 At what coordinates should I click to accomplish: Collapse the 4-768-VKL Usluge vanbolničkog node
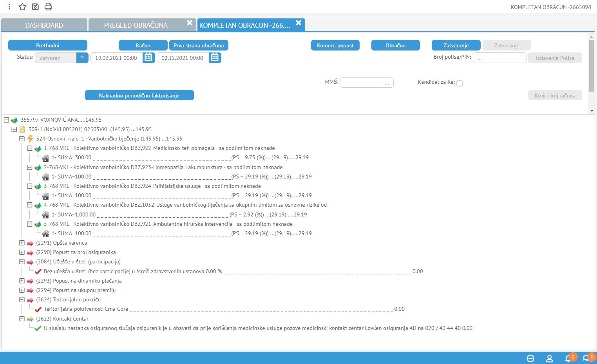pos(29,205)
